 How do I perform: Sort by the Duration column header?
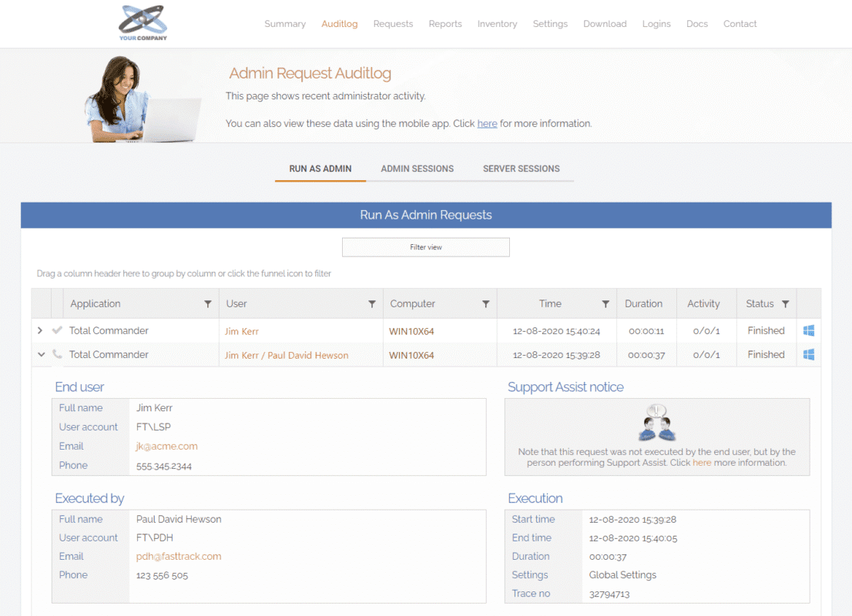(643, 303)
